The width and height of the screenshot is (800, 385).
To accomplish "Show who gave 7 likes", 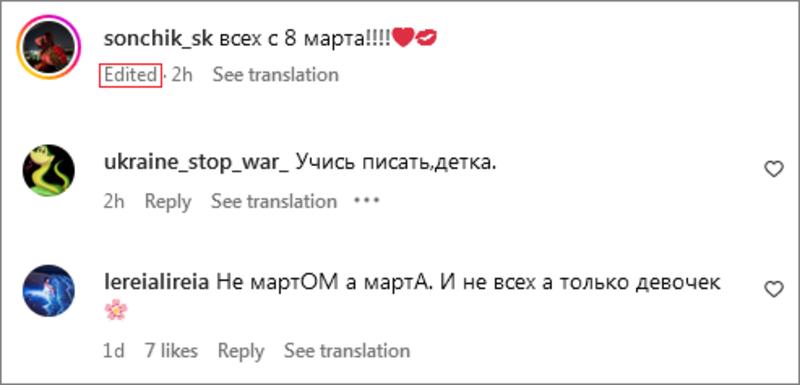I will [x=171, y=351].
